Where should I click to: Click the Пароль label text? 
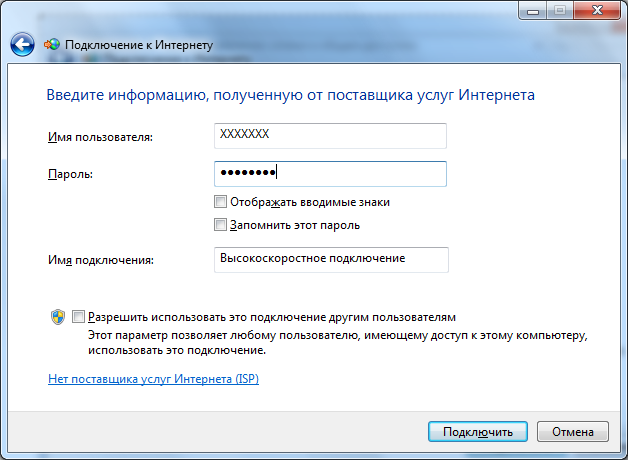(70, 174)
